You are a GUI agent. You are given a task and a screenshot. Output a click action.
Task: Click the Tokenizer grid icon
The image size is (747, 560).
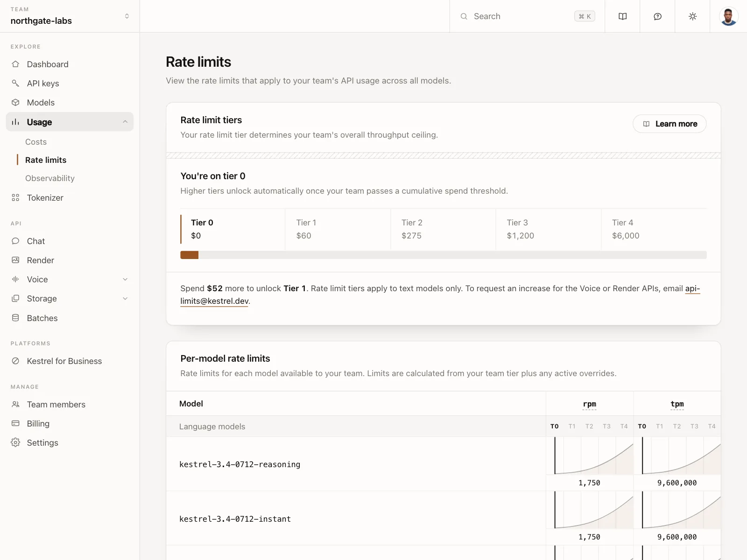(15, 197)
